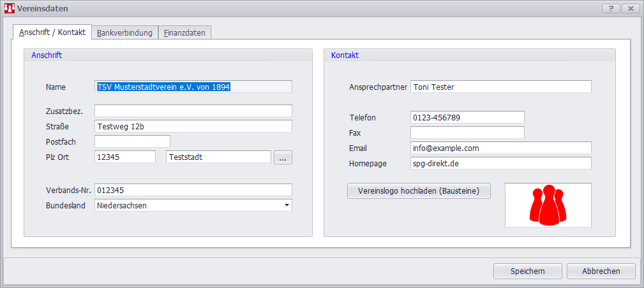Click Abbrechen to cancel changes

pyautogui.click(x=601, y=271)
